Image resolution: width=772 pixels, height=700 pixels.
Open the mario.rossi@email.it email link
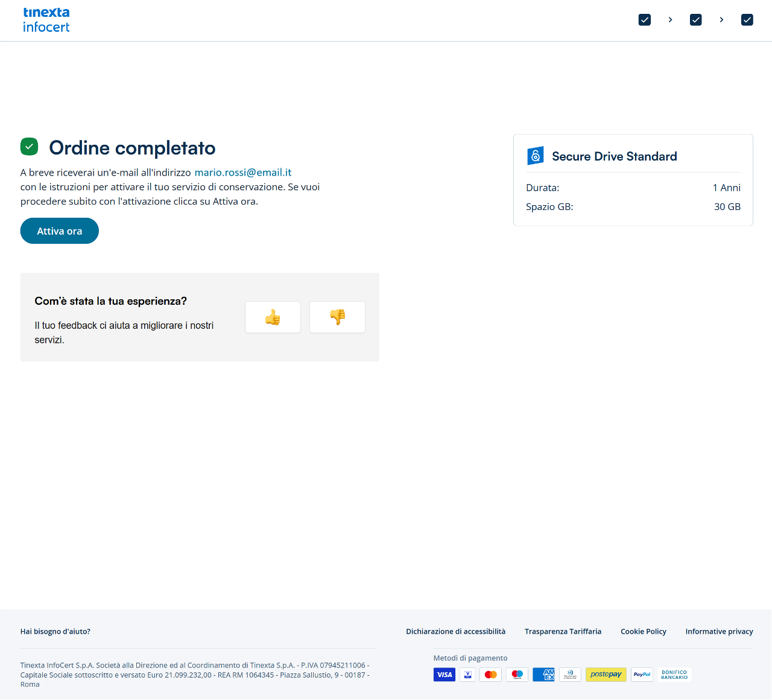242,173
